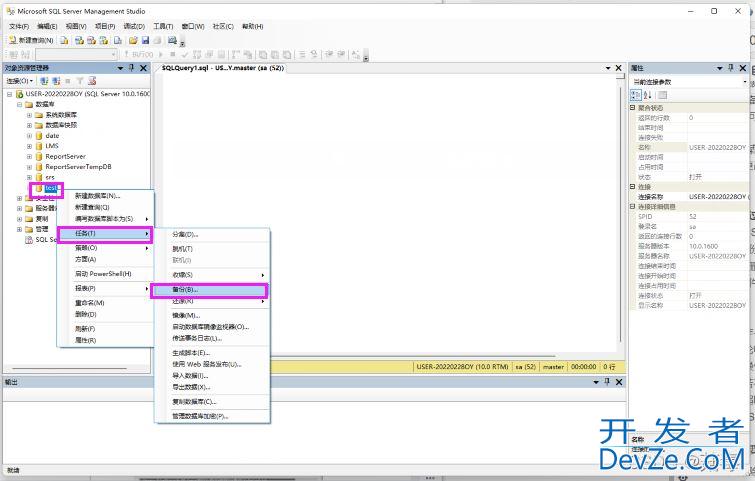755x481 pixels.
Task: Collapse the 聚合状态 section in Properties
Action: pos(632,108)
